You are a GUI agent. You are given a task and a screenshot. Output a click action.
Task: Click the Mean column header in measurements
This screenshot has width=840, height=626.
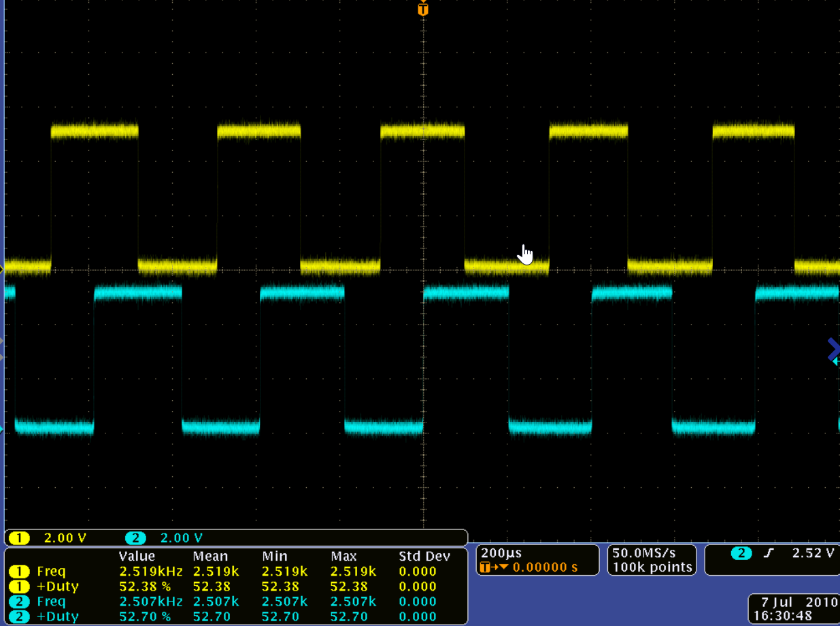210,557
